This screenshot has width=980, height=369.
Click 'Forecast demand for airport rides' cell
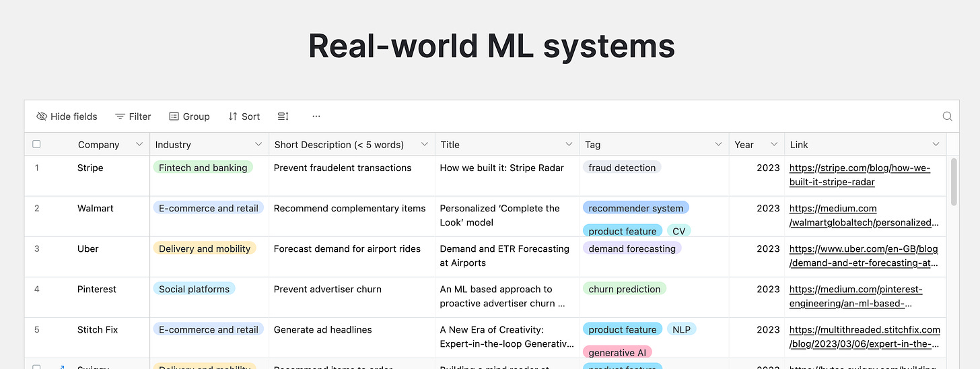352,257
